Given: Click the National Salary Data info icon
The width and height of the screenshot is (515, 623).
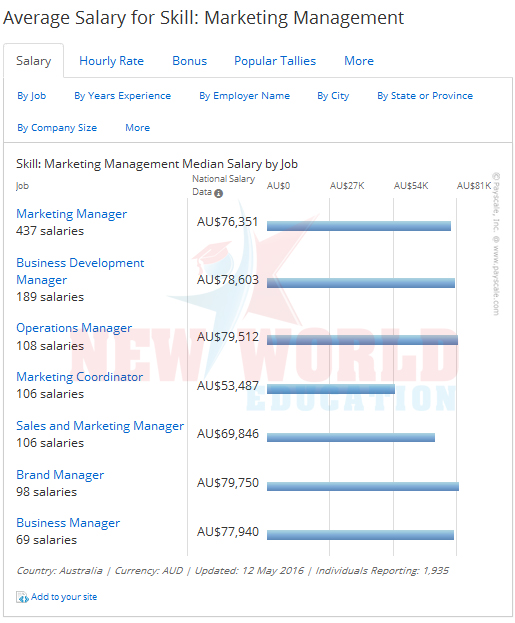Looking at the screenshot, I should tap(218, 193).
